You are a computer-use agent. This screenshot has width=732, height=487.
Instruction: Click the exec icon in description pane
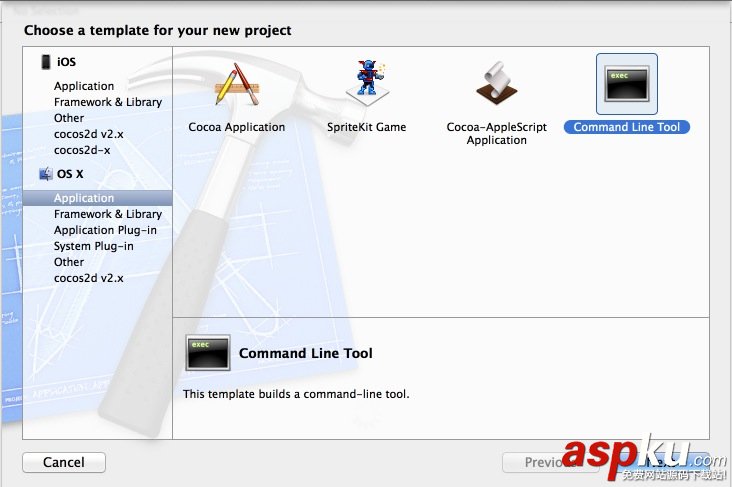pyautogui.click(x=208, y=353)
